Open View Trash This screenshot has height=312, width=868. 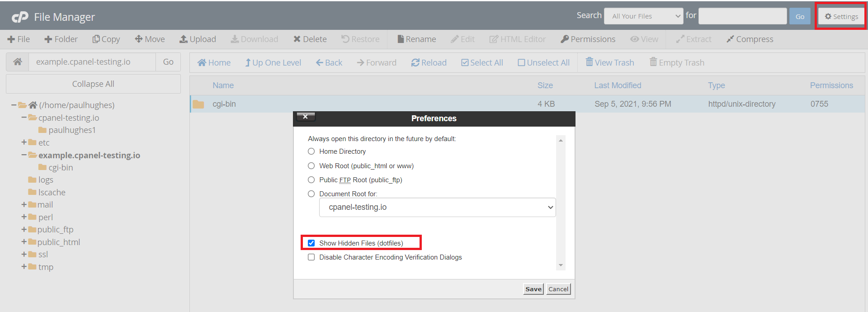(x=609, y=63)
